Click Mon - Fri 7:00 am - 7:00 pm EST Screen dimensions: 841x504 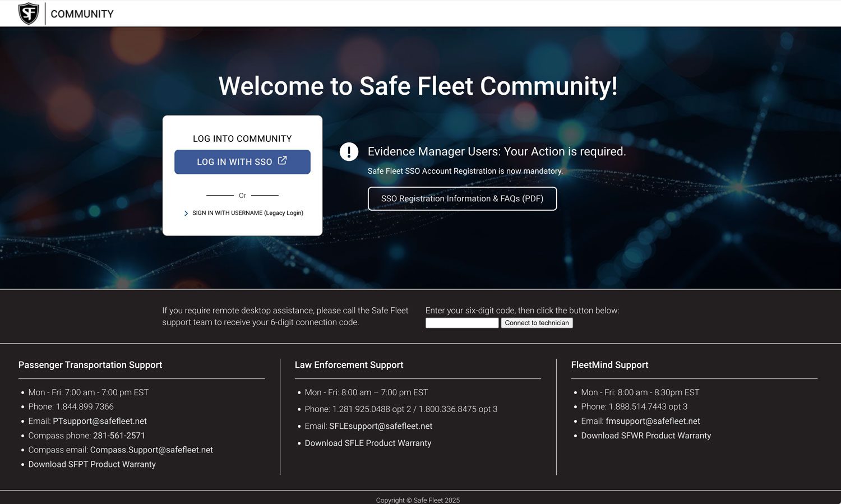tap(89, 392)
